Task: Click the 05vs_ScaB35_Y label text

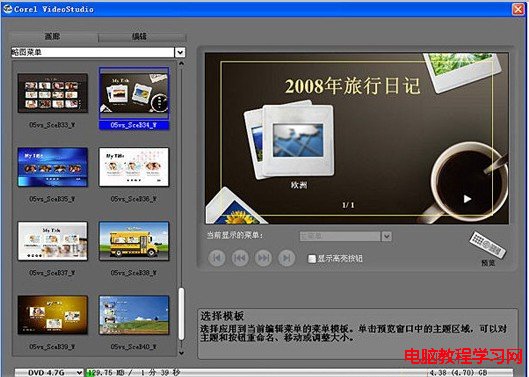Action: coord(52,199)
